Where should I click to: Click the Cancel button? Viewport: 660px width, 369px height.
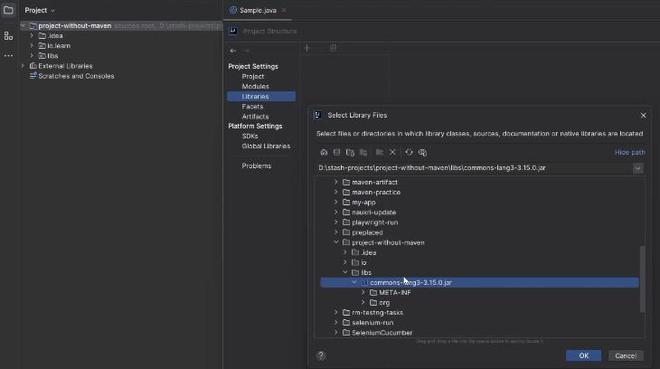coord(625,356)
